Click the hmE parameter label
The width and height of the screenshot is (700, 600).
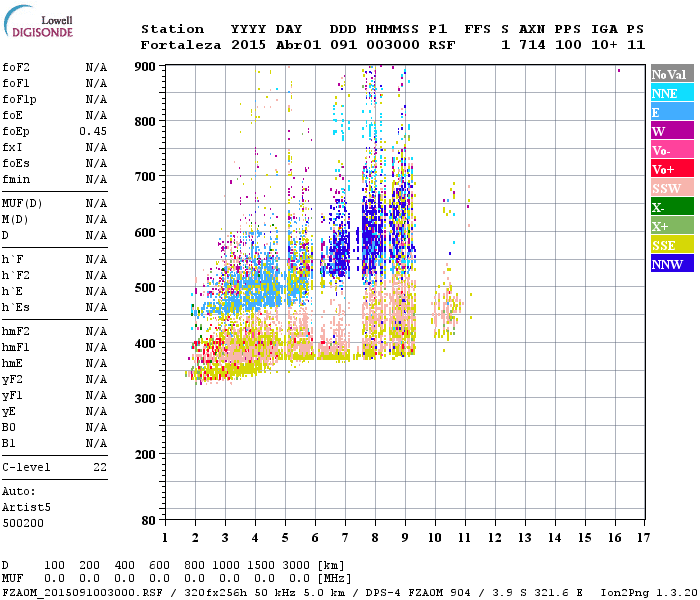click(x=12, y=363)
